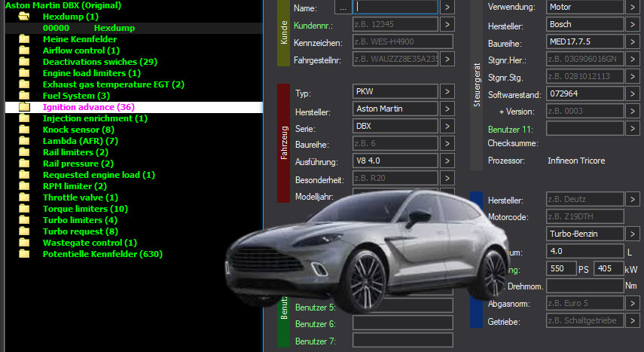Open the Bosch Hersteller arrow

633,24
